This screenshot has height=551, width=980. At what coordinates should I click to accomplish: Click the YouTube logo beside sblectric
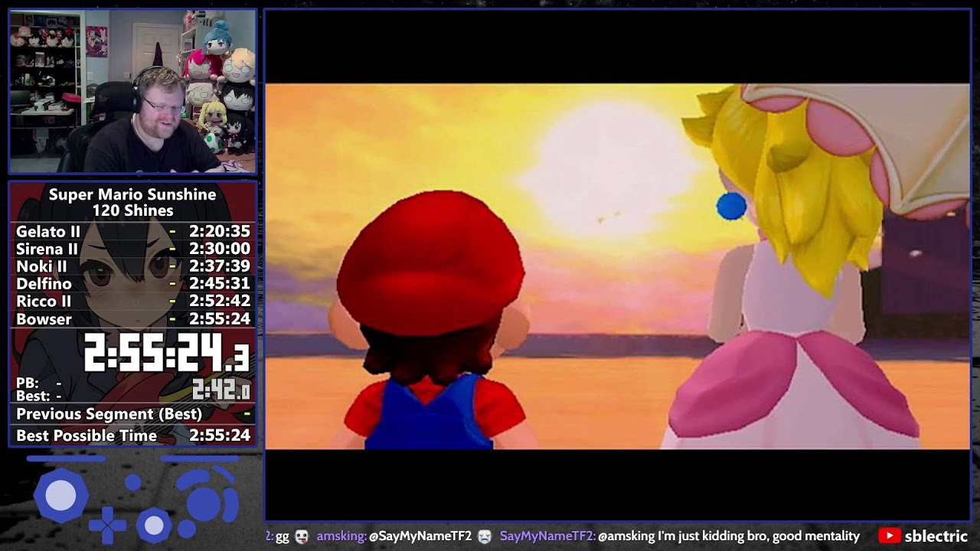(889, 536)
